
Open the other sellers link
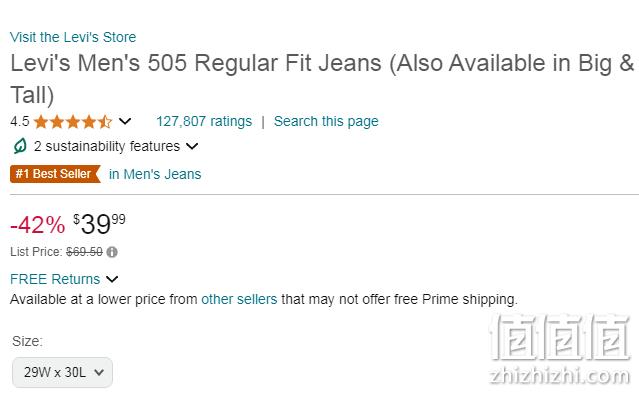pyautogui.click(x=239, y=299)
